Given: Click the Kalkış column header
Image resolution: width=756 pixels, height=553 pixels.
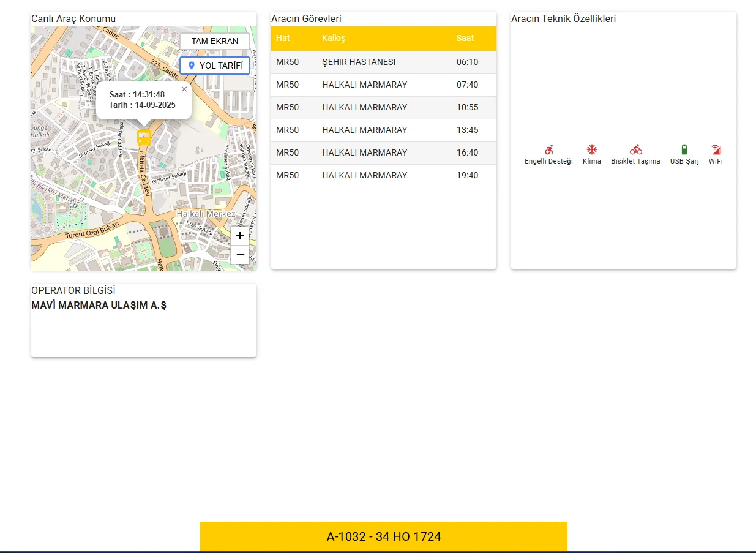Looking at the screenshot, I should tap(334, 38).
